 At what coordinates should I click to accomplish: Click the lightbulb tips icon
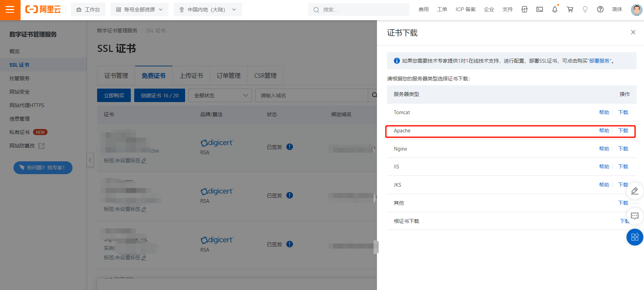tap(585, 9)
